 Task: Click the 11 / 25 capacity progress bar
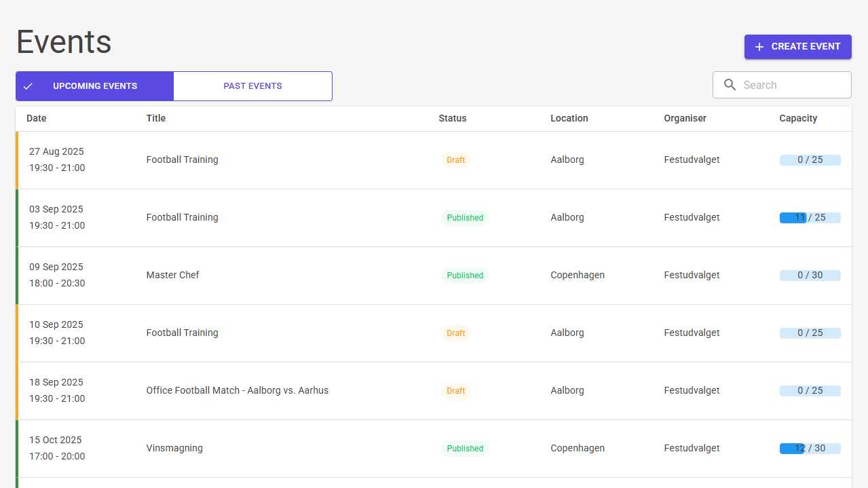[810, 218]
